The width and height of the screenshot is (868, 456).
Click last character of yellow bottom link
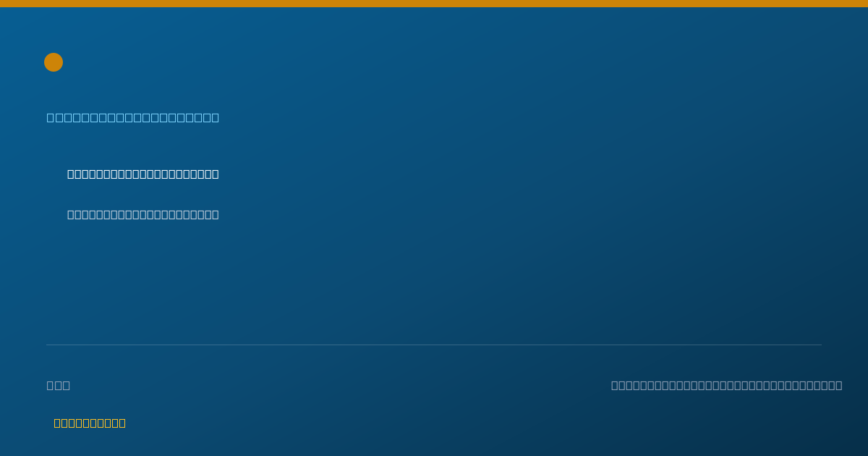122,423
